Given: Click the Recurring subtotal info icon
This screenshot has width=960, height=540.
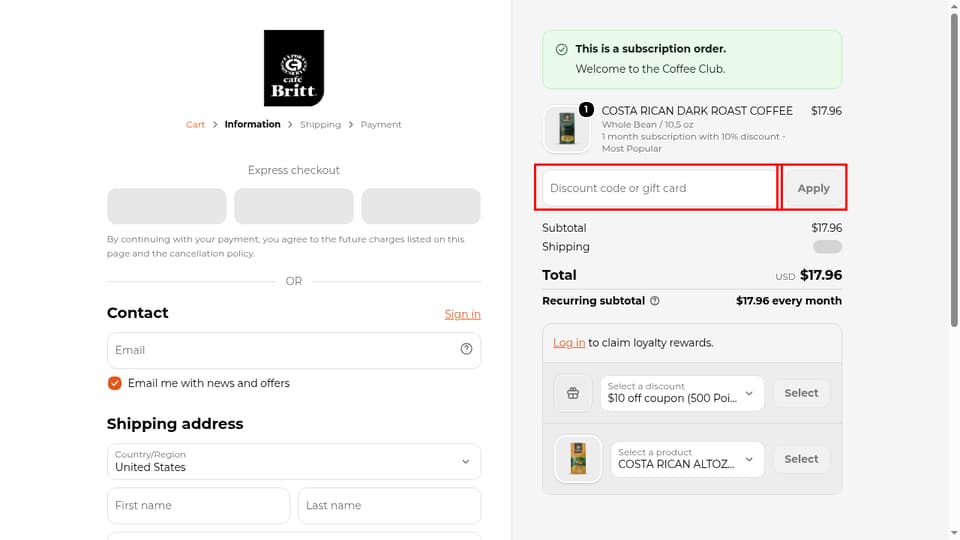Looking at the screenshot, I should click(654, 301).
